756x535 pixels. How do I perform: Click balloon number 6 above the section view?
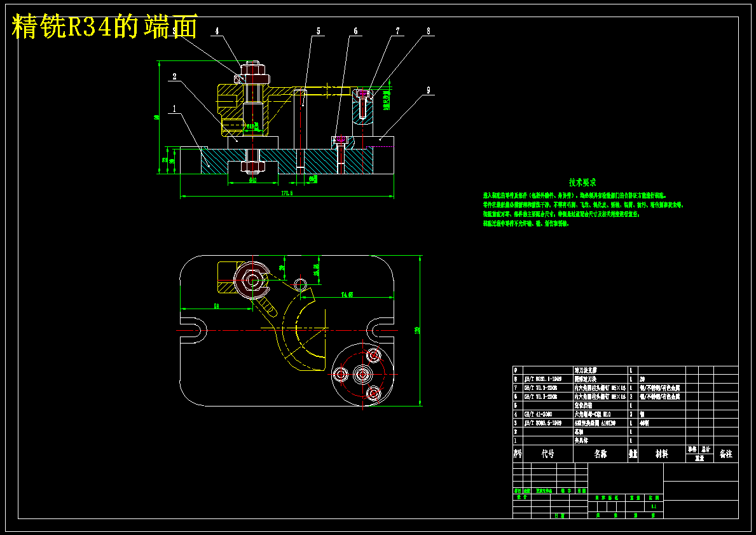[x=356, y=31]
